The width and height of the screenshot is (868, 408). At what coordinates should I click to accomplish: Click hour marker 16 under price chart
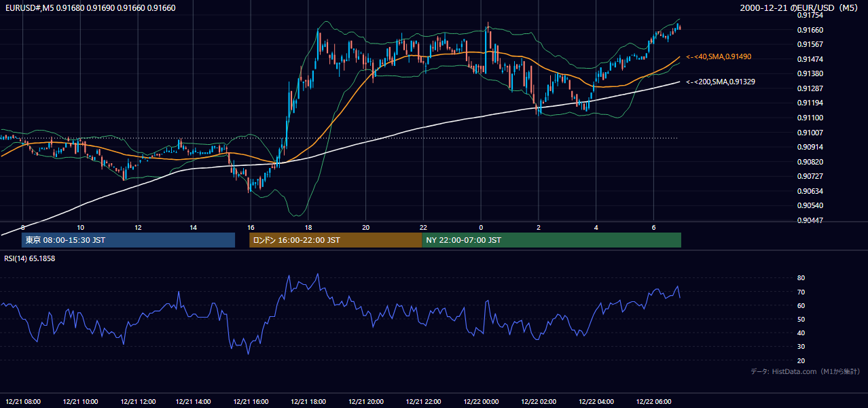(x=251, y=227)
